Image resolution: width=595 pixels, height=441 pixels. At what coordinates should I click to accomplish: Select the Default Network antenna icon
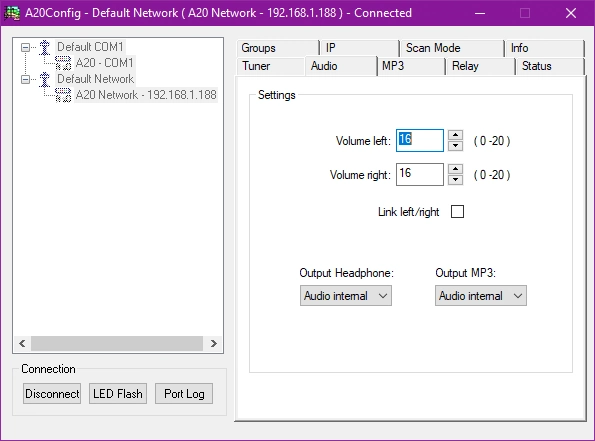(44, 79)
